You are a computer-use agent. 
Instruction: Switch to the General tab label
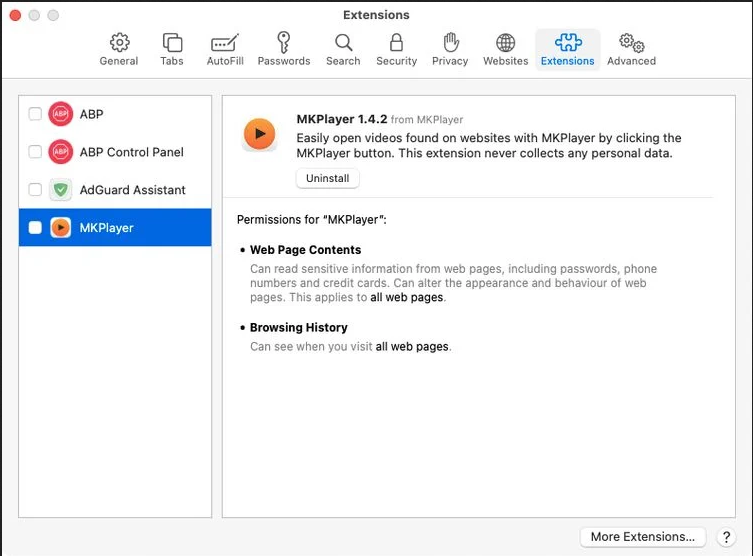pos(119,61)
